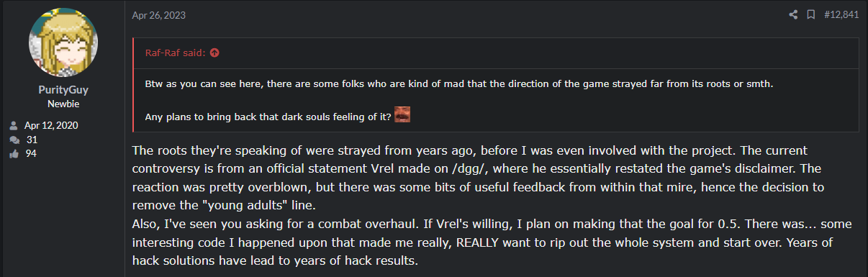This screenshot has width=868, height=277.
Task: Click the reaction score 94
Action: tap(31, 153)
